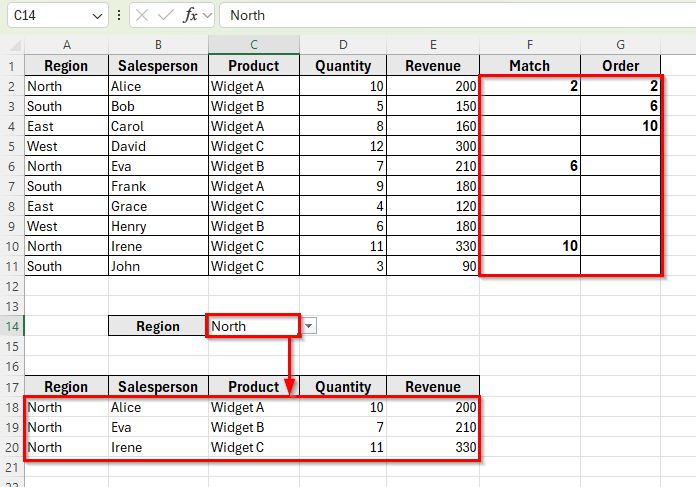Open the Region validation dropdown beside cell C14
The height and width of the screenshot is (487, 696).
[x=309, y=326]
